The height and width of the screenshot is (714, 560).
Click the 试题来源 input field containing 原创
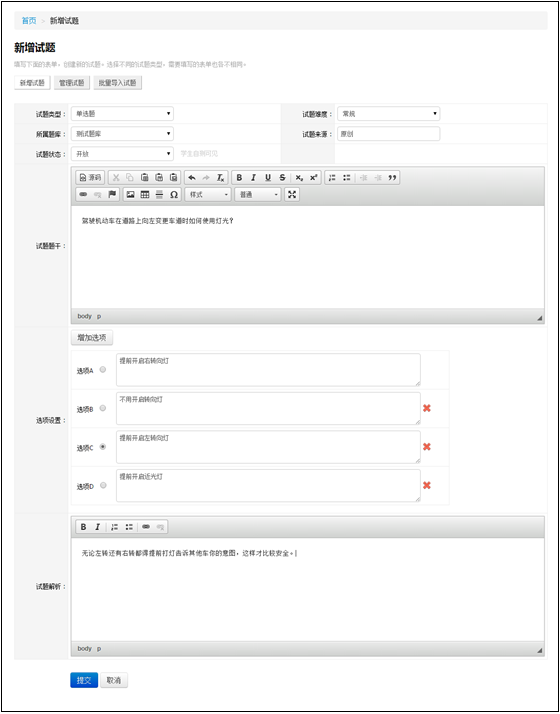[x=389, y=134]
